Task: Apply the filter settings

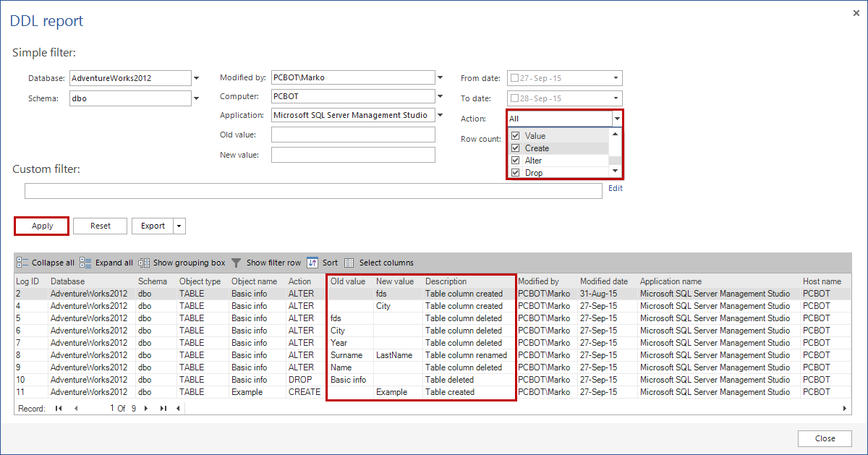Action: tap(42, 226)
